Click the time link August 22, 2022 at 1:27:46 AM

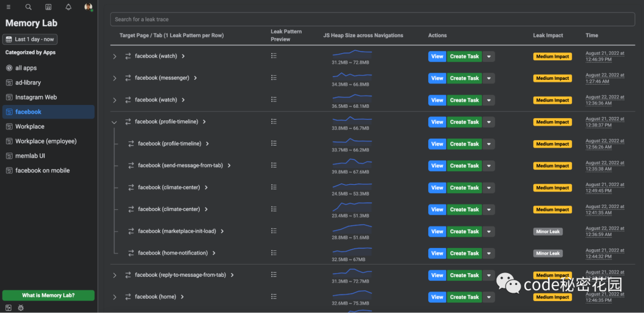[x=605, y=78]
